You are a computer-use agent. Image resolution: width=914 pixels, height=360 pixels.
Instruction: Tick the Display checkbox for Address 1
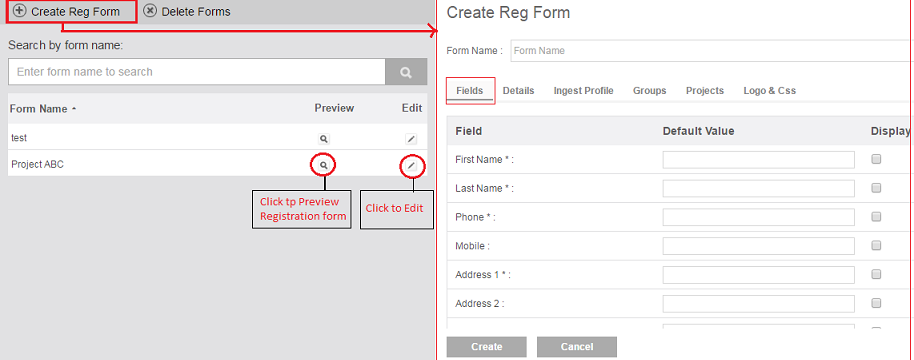tap(876, 274)
